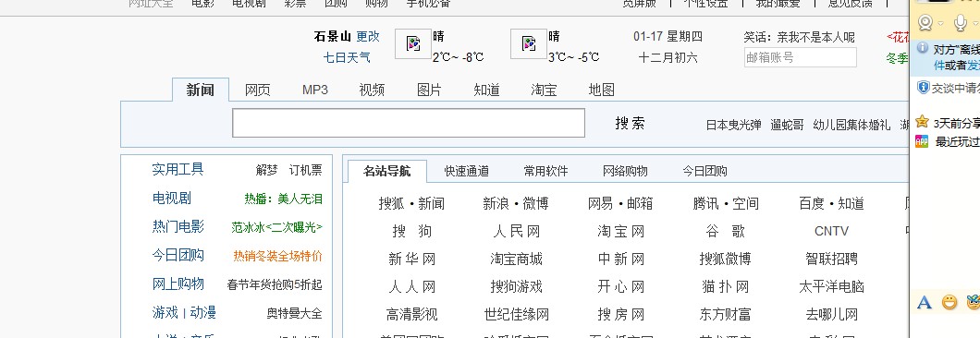Switch to the 网页 search tab
The width and height of the screenshot is (980, 338).
click(258, 90)
